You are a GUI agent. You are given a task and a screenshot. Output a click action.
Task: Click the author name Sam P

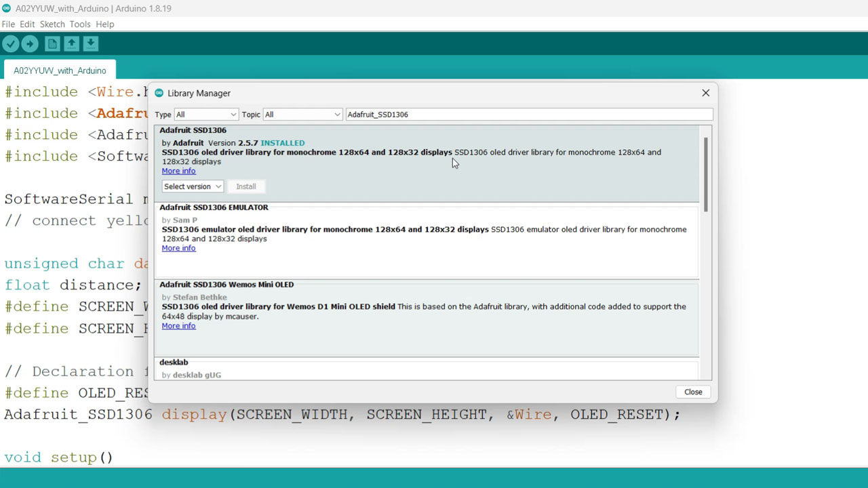point(185,220)
